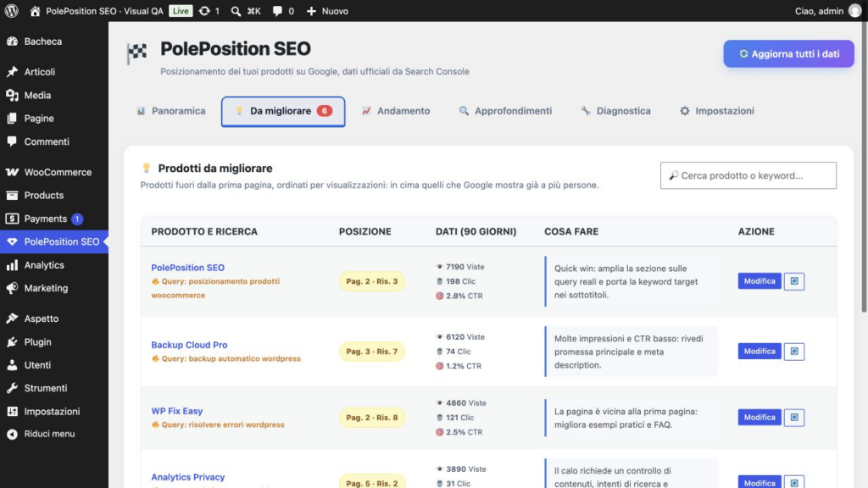Click the updates refresh icon showing 1
The height and width of the screenshot is (488, 868).
point(209,11)
